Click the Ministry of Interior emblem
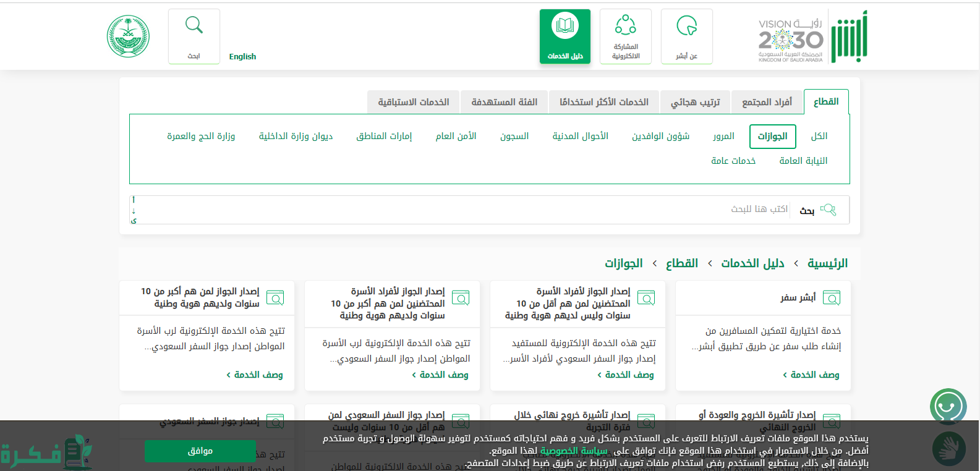980x471 pixels. coord(129,36)
